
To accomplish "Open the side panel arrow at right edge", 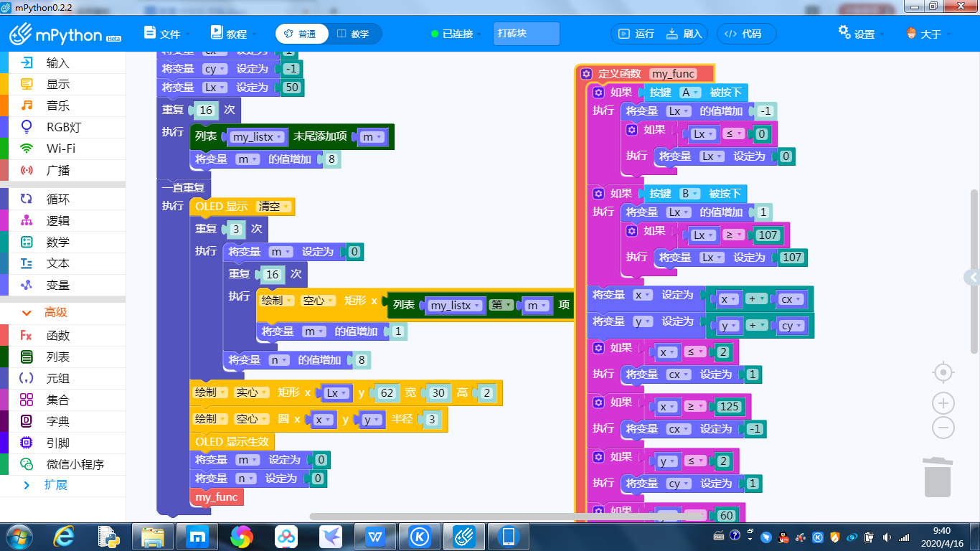I will click(x=973, y=278).
